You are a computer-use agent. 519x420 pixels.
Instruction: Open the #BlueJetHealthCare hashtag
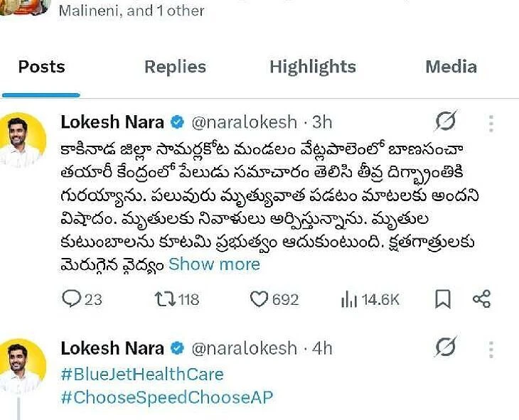pos(142,374)
